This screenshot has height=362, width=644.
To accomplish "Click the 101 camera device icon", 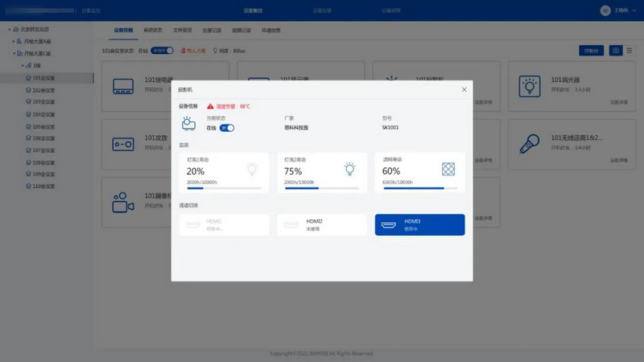I will [123, 203].
